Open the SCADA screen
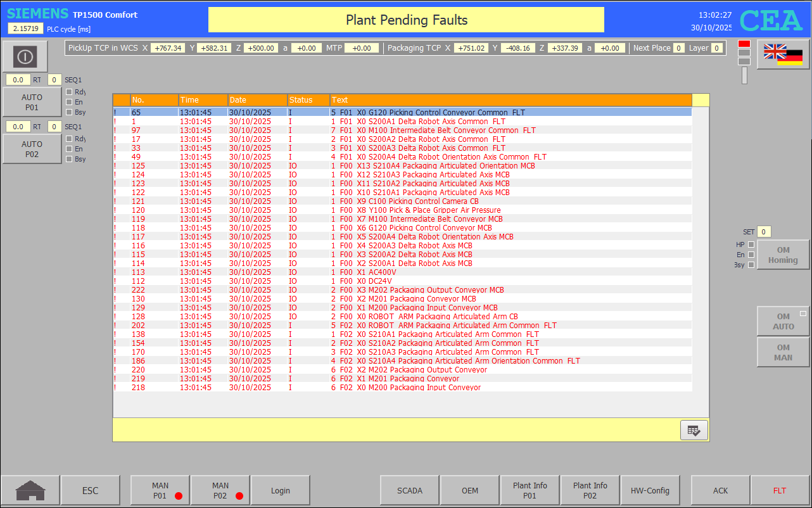 click(x=409, y=490)
